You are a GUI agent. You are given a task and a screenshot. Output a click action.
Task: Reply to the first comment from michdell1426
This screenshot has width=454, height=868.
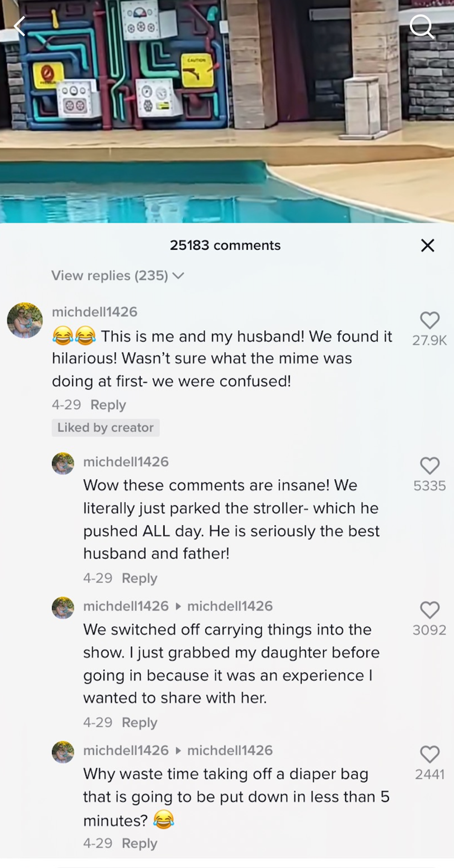click(x=107, y=404)
